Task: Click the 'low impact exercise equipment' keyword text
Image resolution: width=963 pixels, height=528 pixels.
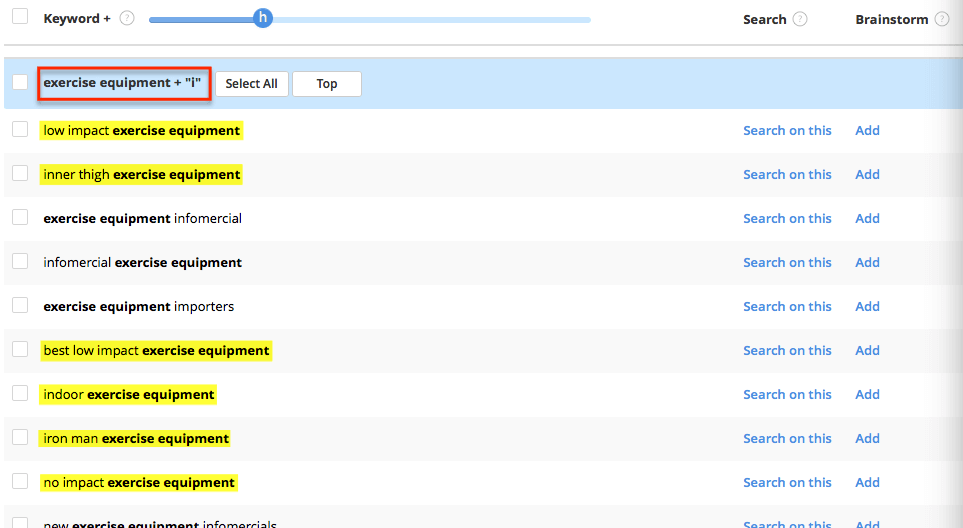Action: click(x=141, y=130)
